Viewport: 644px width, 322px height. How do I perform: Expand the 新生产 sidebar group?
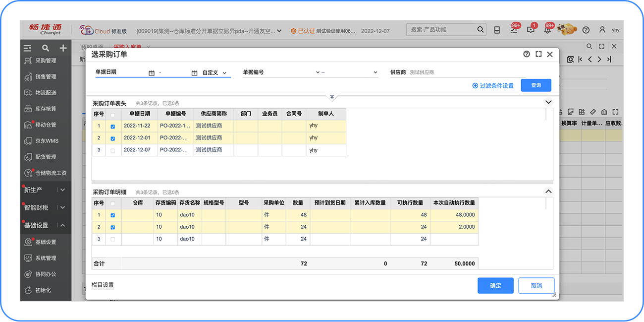pyautogui.click(x=62, y=190)
